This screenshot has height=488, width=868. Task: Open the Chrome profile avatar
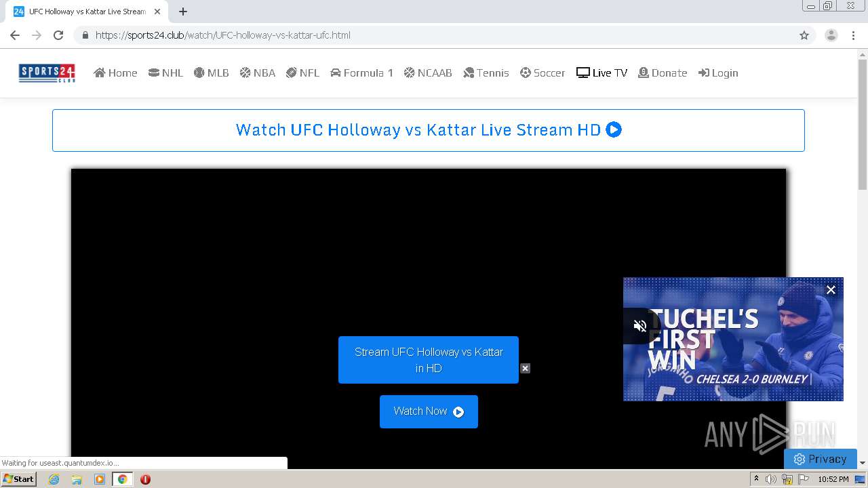tap(831, 35)
